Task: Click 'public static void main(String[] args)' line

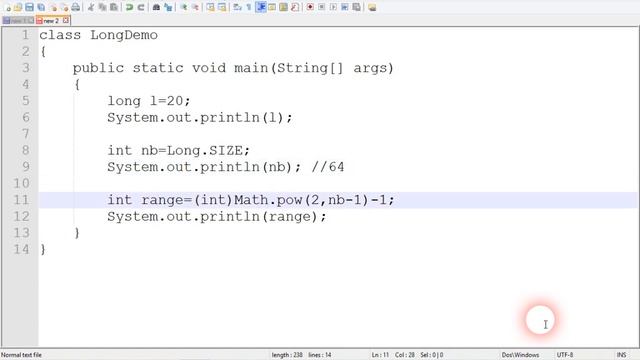Action: pos(233,68)
